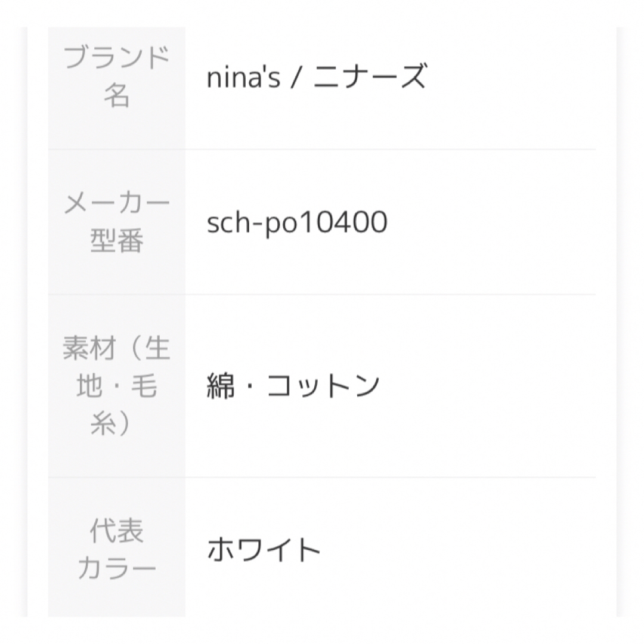Click the コットン text in material value
This screenshot has width=644, height=644.
click(323, 386)
